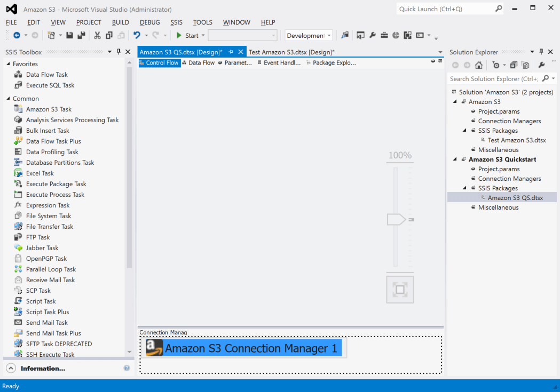Collapse the Common toolbox group
Image resolution: width=560 pixels, height=392 pixels.
click(x=8, y=99)
